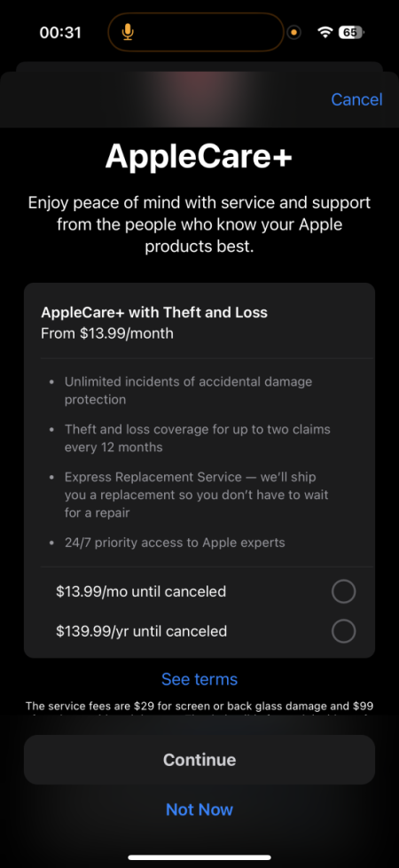Image resolution: width=399 pixels, height=868 pixels.
Task: Select the $13.99/mo until canceled radio button
Action: tap(343, 591)
